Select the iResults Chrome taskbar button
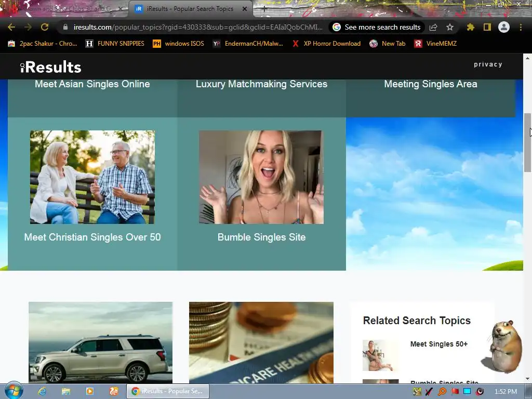Screen dimensions: 532x399 168,391
